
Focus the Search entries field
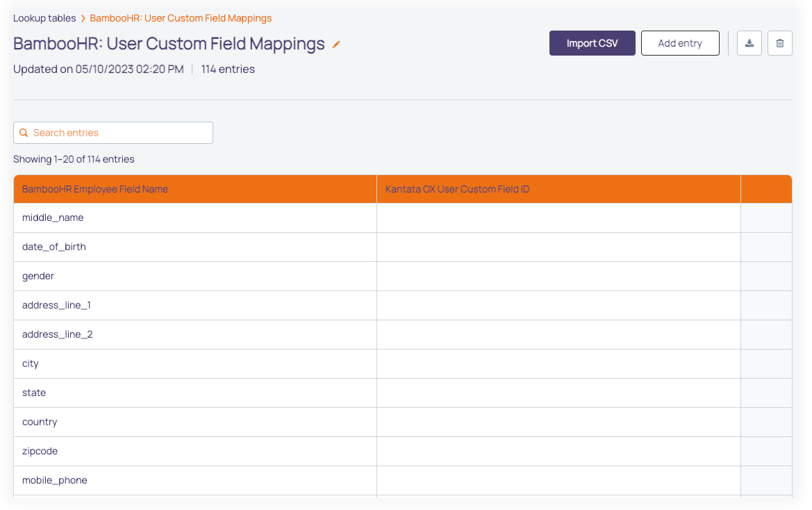tap(113, 133)
